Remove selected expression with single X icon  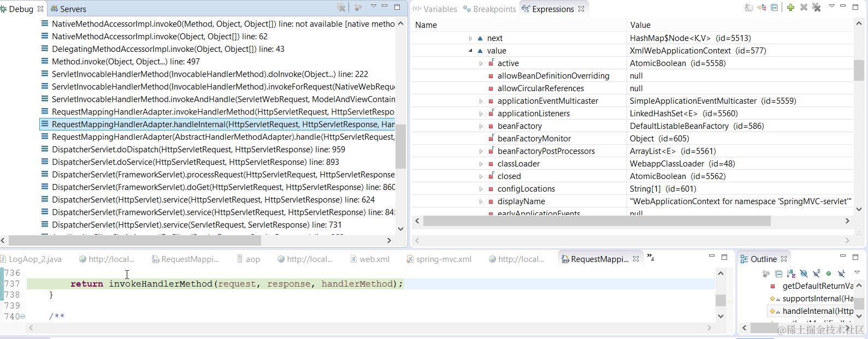[x=804, y=8]
